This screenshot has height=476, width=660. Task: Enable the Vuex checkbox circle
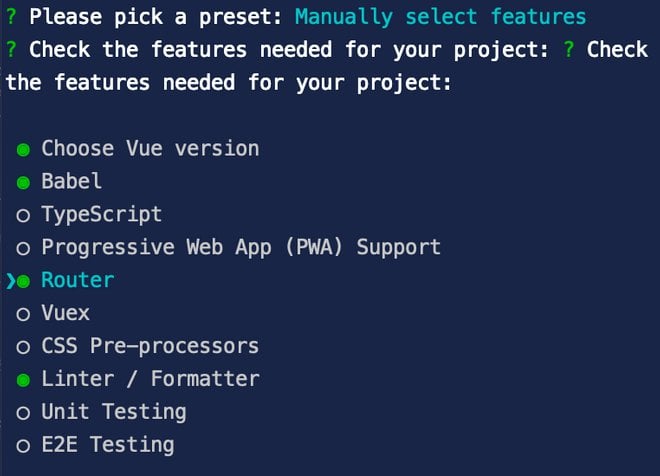(x=23, y=314)
